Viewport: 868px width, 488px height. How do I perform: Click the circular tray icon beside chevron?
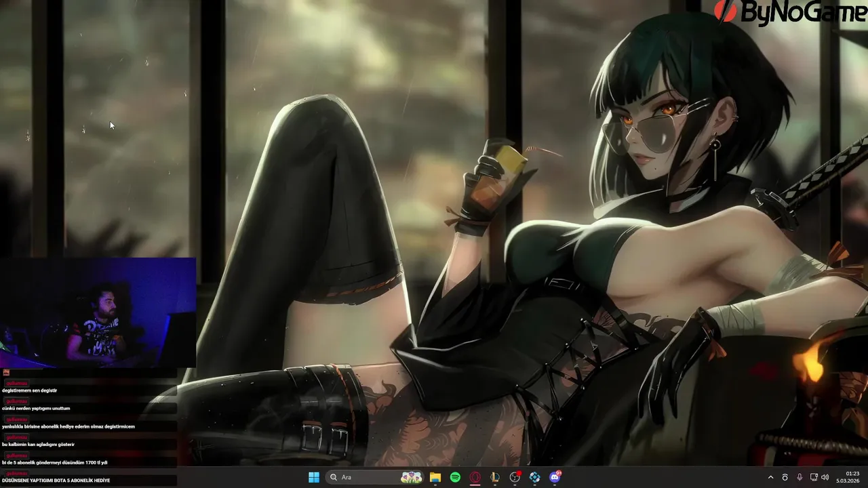pos(785,477)
